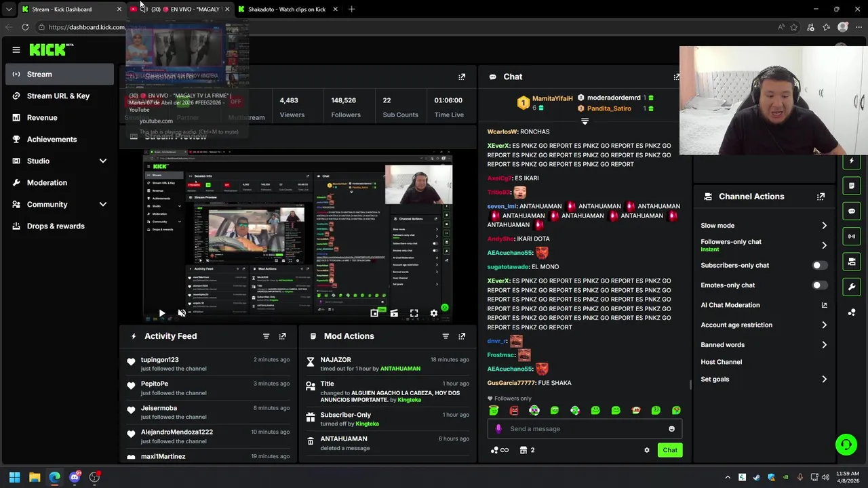Click MamityaFaiH in chat leaderboard

(552, 99)
